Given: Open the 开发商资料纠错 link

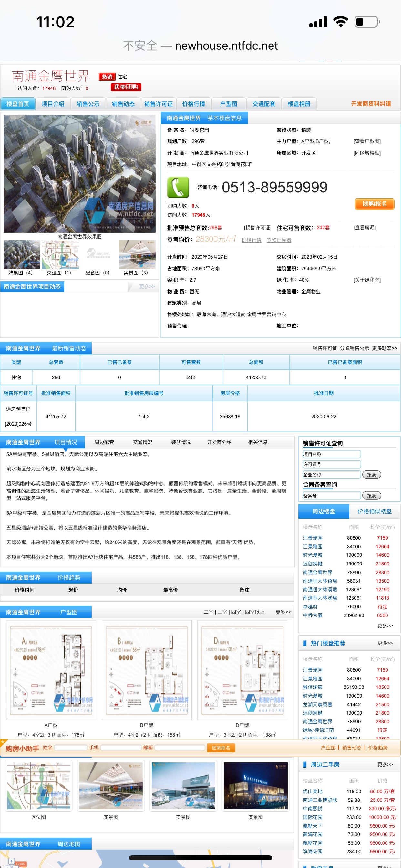Looking at the screenshot, I should click(371, 104).
